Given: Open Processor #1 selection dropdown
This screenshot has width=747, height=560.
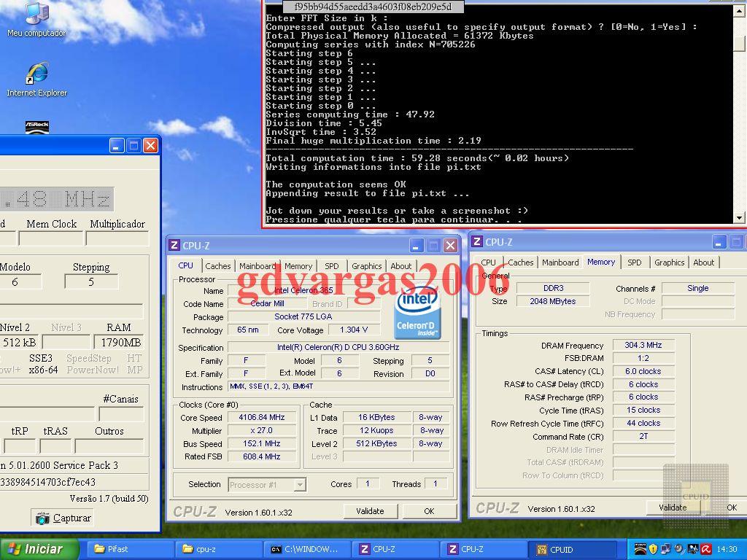Looking at the screenshot, I should click(x=267, y=485).
